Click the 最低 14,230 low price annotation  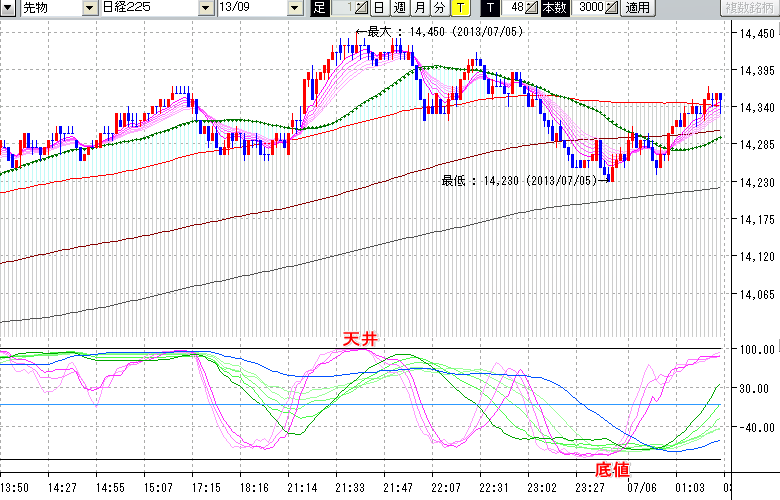pos(518,180)
